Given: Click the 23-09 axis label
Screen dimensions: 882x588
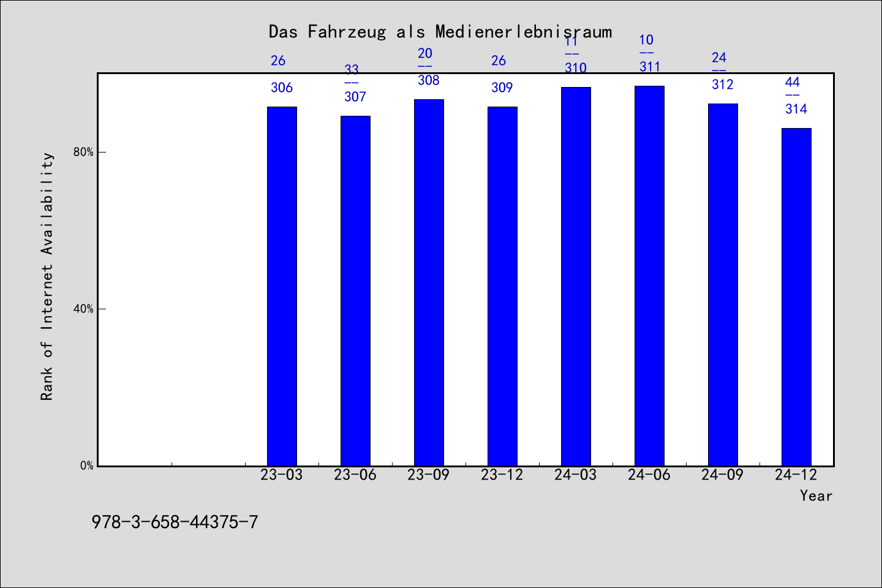Looking at the screenshot, I should click(429, 475).
